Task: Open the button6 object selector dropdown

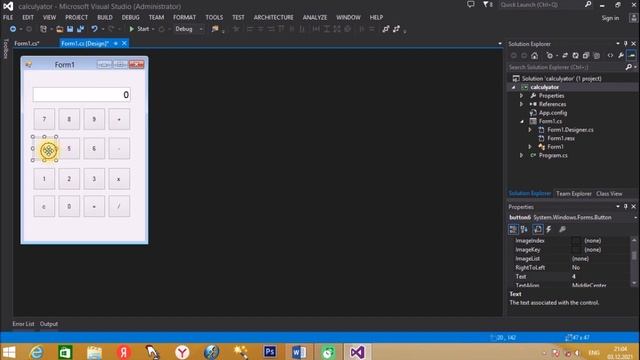Action: pos(636,218)
